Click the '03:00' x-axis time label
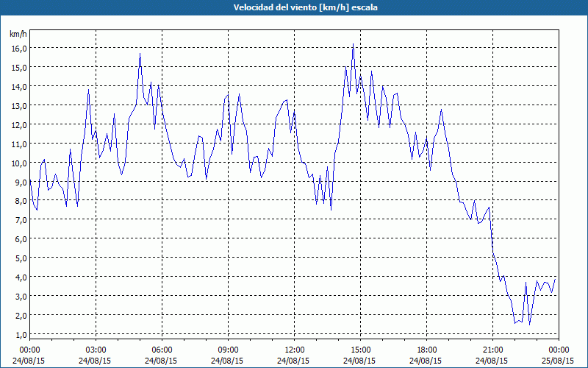 tap(96, 350)
